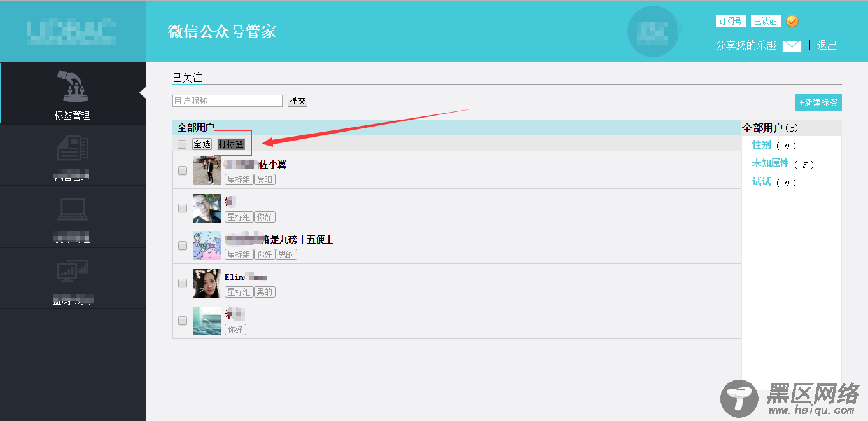Select the 未知属性 tag group
Viewport: 868px width, 421px height.
pyautogui.click(x=770, y=164)
